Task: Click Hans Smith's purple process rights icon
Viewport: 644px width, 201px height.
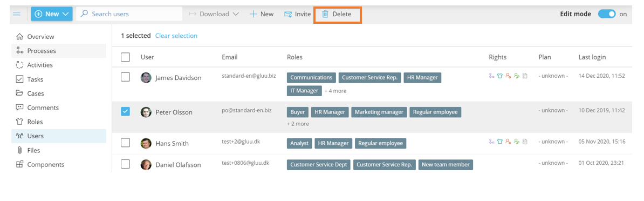Action: click(x=491, y=142)
